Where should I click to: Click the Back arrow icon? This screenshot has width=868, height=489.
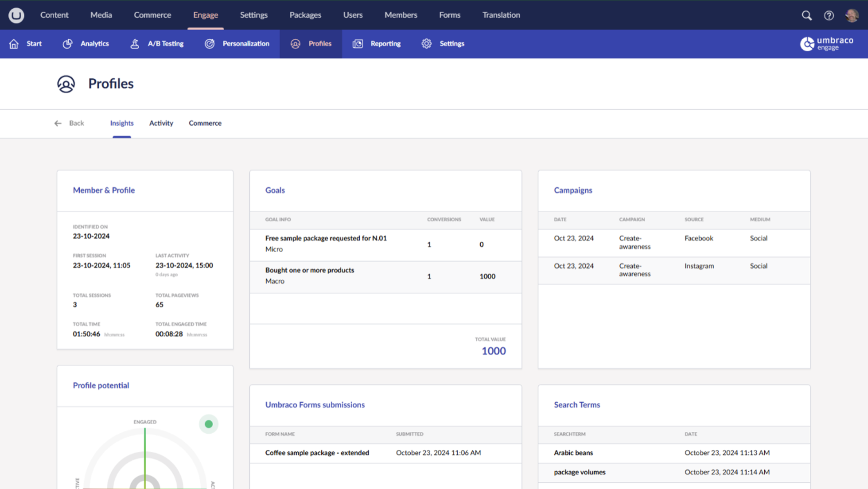click(58, 123)
